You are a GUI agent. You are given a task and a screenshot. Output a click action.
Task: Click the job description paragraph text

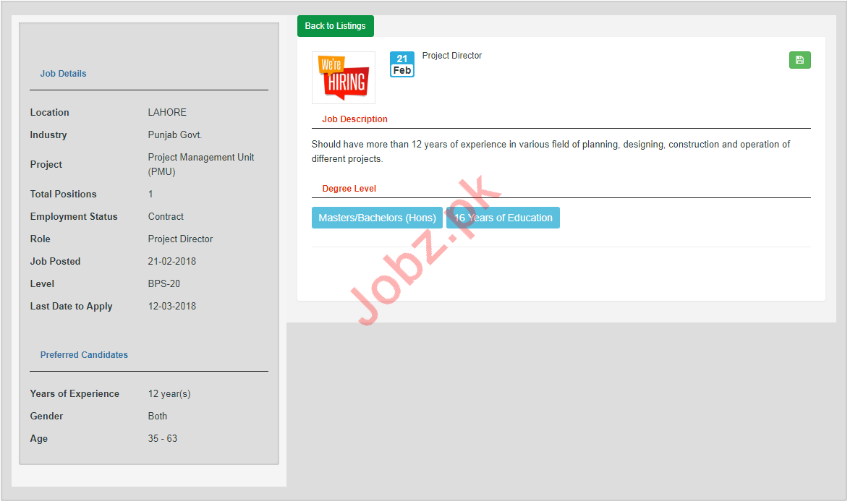point(551,152)
